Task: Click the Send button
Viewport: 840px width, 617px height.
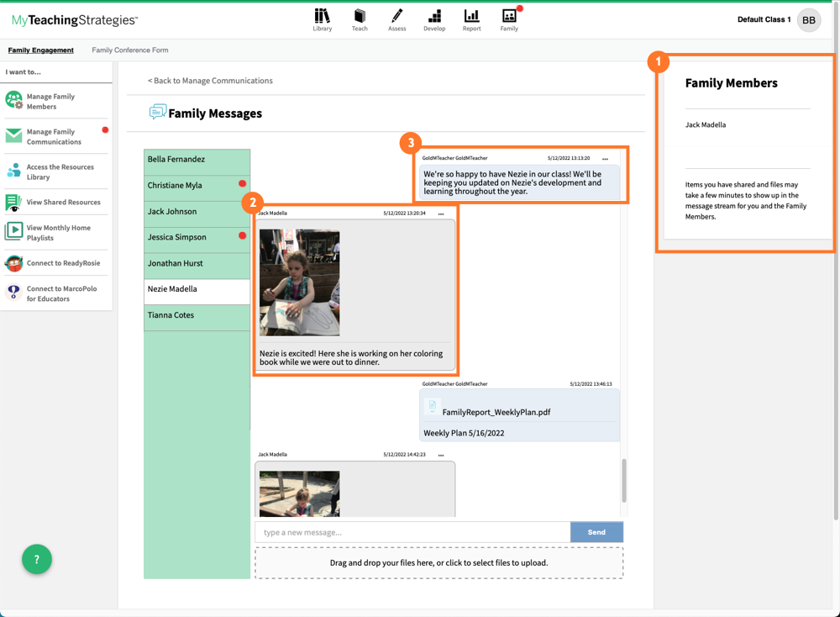Action: (596, 532)
